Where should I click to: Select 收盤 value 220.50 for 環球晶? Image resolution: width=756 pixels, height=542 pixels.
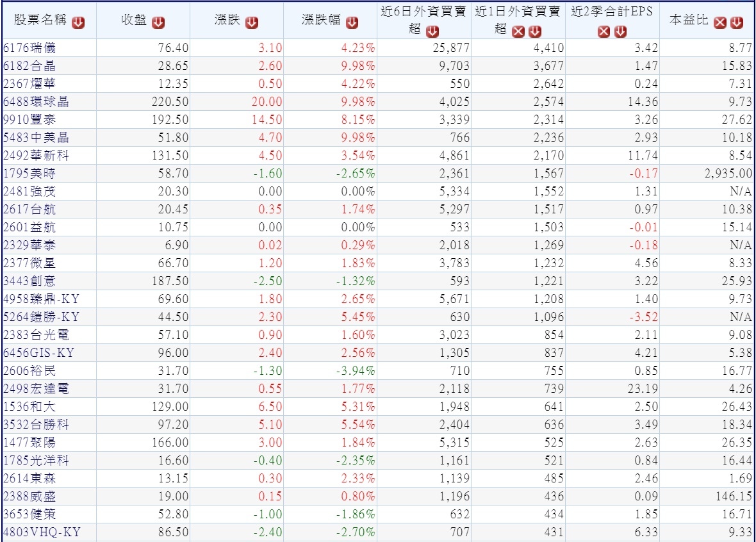point(170,102)
